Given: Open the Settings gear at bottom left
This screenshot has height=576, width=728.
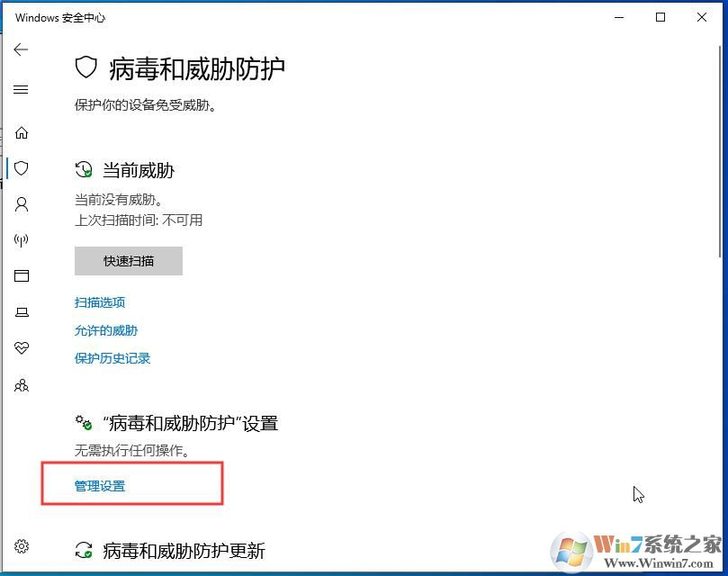Looking at the screenshot, I should (21, 546).
